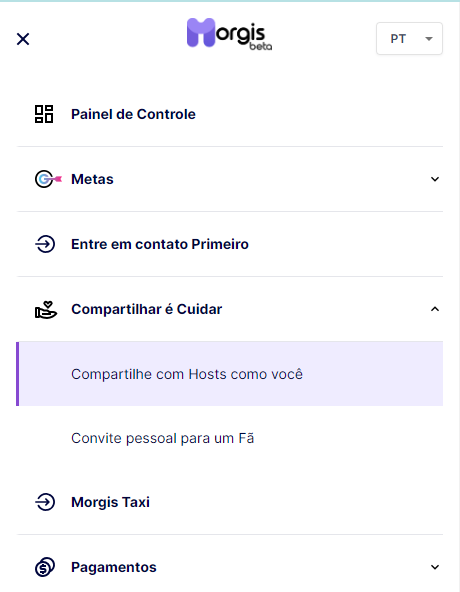The height and width of the screenshot is (592, 460).
Task: Open the Morgis Taxi menu item
Action: pos(230,503)
